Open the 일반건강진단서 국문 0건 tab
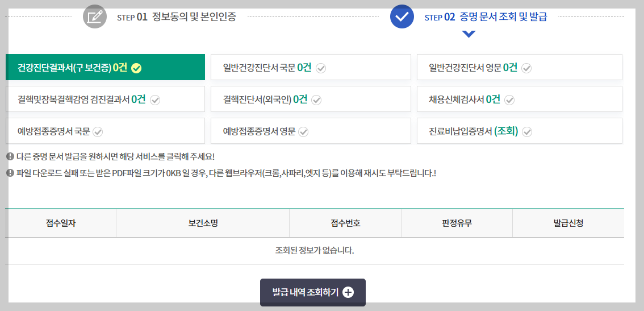The height and width of the screenshot is (311, 644). click(311, 67)
